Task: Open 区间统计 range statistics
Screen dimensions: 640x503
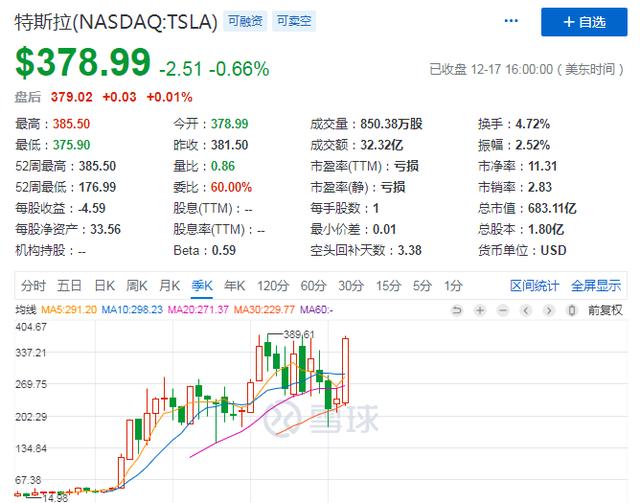Action: point(535,285)
